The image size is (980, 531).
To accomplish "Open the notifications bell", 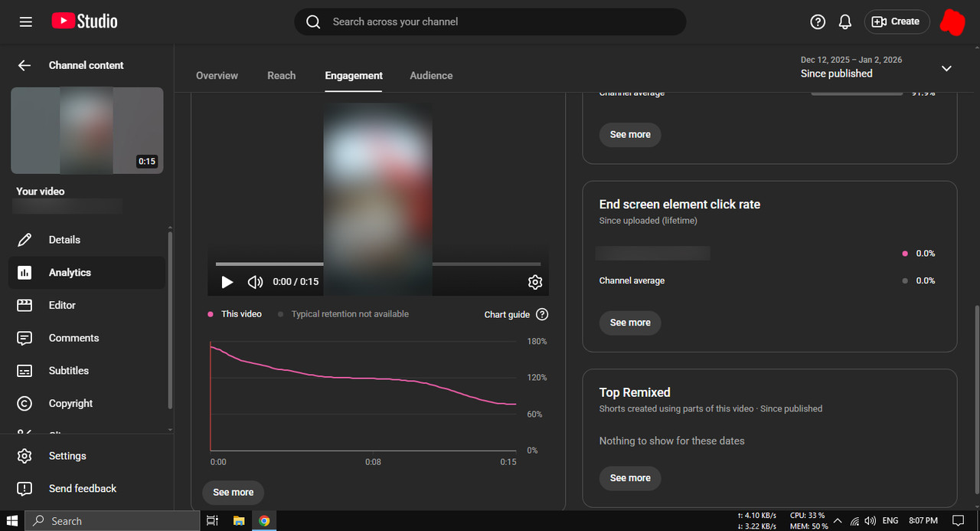I will click(x=845, y=21).
